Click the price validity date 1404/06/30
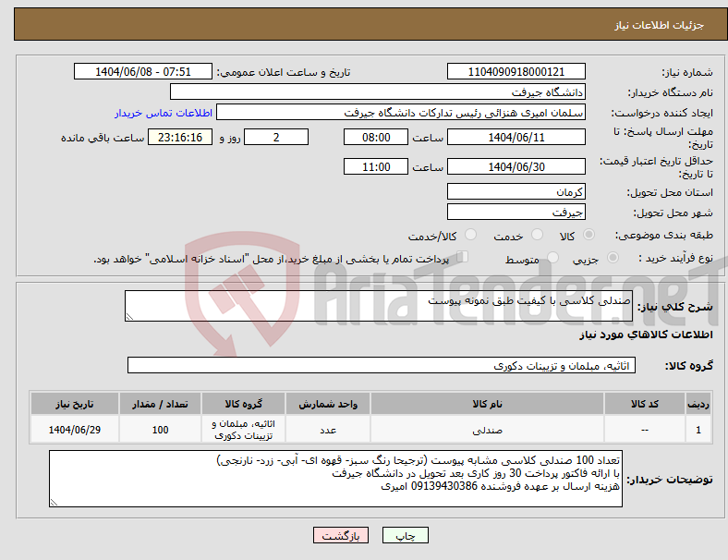The image size is (728, 560). [516, 166]
